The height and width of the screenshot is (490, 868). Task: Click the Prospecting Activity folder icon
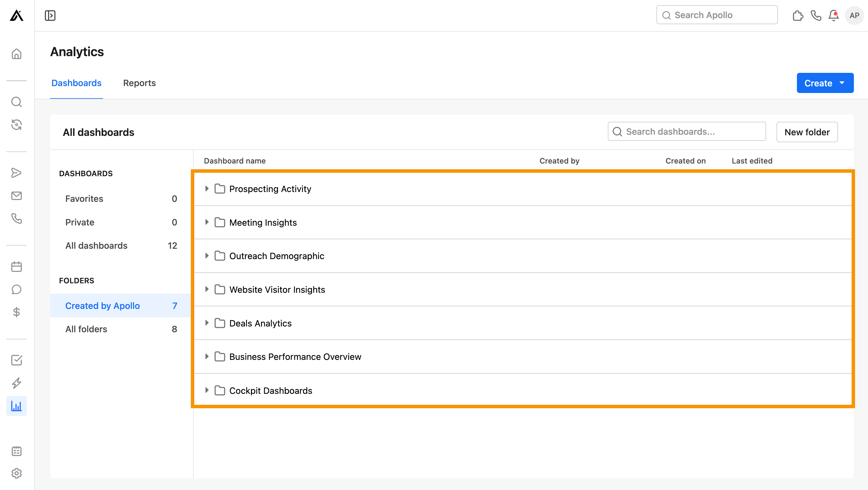220,189
